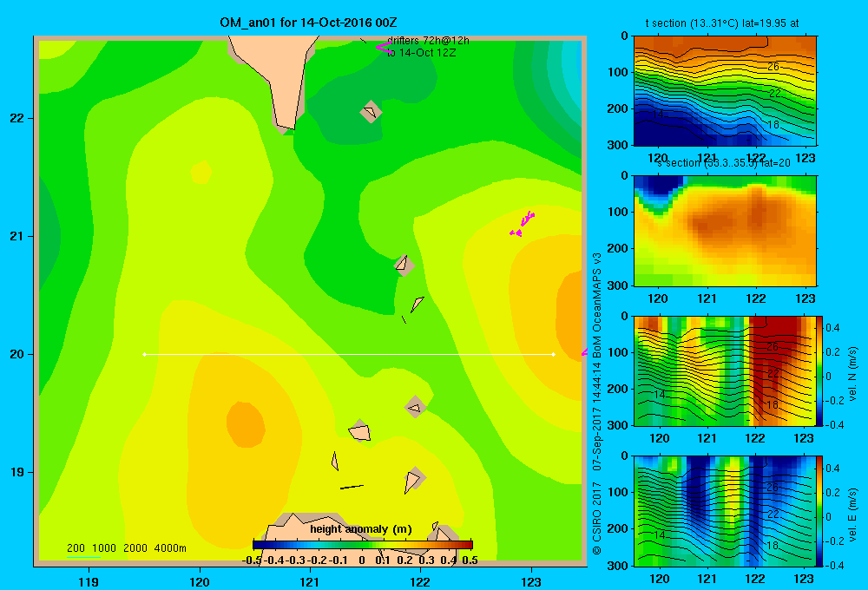Click the 0.5 value on height anomaly scale
868x590 pixels.
[x=470, y=560]
